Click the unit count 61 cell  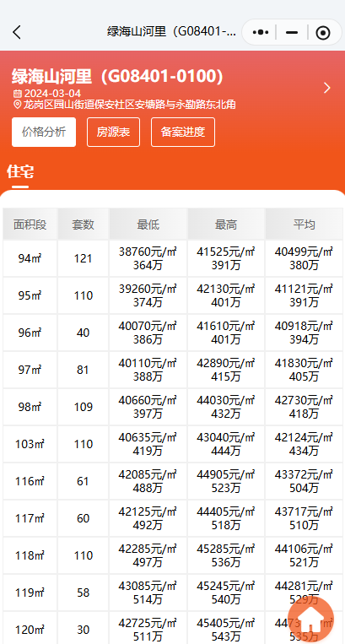pos(83,481)
